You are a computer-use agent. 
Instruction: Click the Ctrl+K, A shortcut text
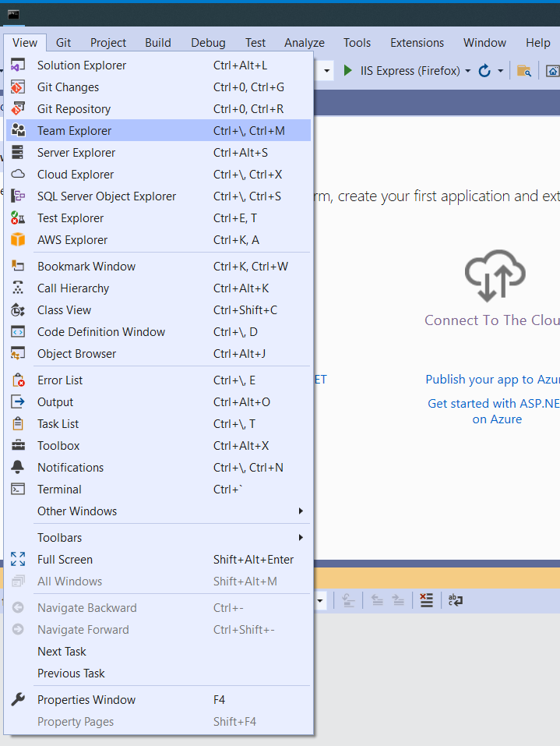click(236, 240)
